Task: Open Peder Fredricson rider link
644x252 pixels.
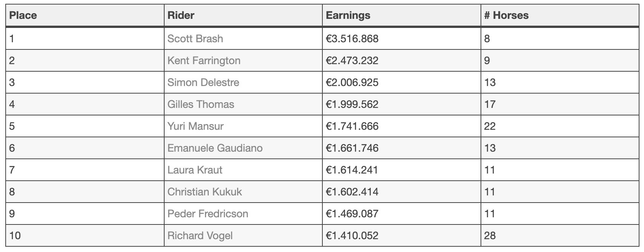Action: pyautogui.click(x=208, y=214)
